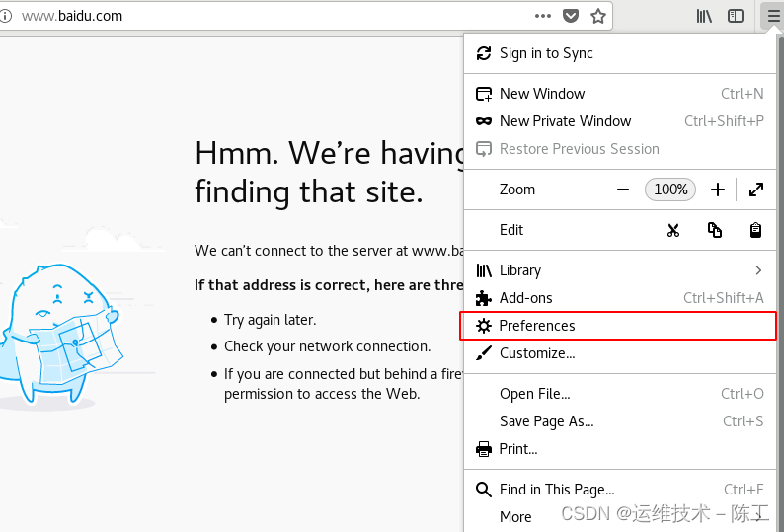Cut with the scissors icon
784x532 pixels.
point(673,230)
